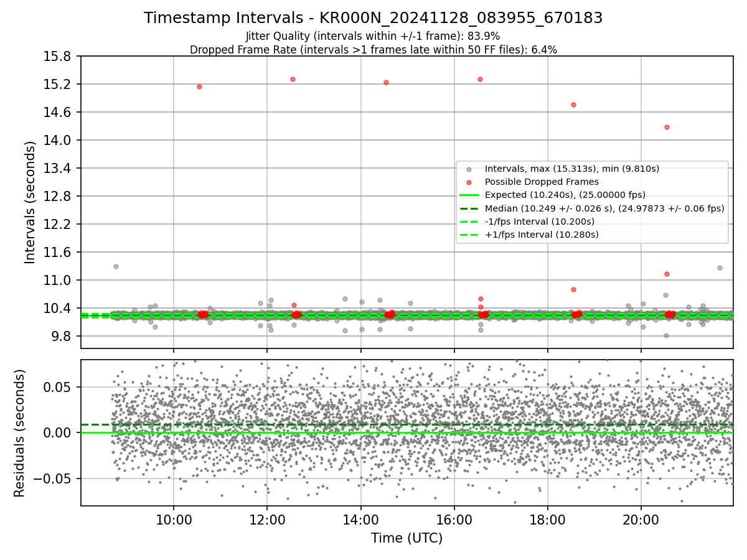Click the plot title 'Timestamp Intervals - KR000N_20241128_083955_670183'
Viewport: 747px width, 560px height.
tap(373, 18)
